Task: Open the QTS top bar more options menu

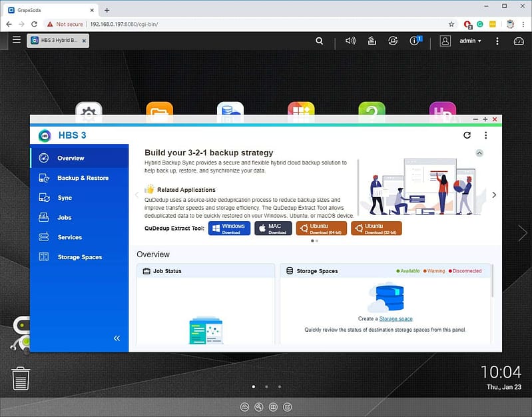Action: [497, 41]
